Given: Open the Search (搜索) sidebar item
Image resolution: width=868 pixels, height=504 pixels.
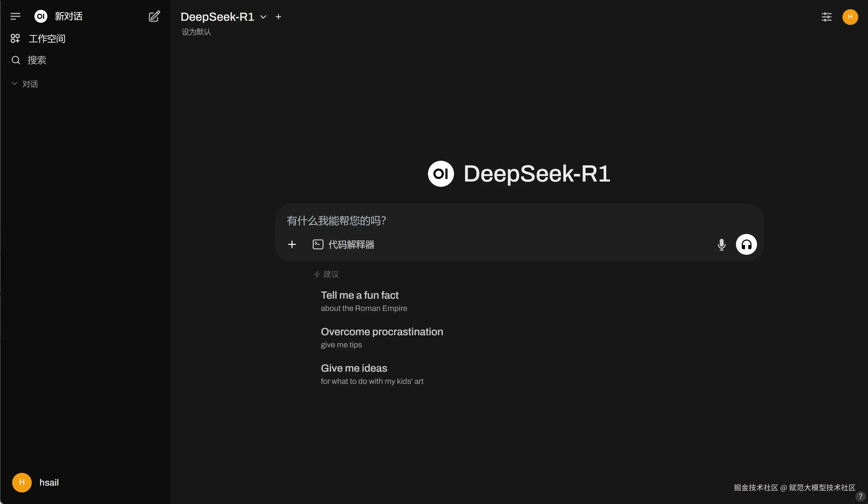Looking at the screenshot, I should click(37, 60).
